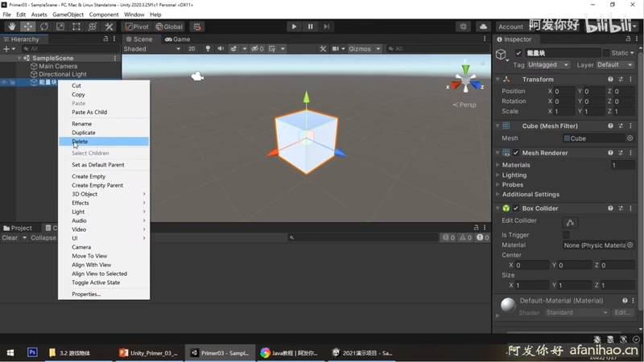Toggle 2D view mode in Scene
Viewport: 644px width, 362px height.
point(192,49)
